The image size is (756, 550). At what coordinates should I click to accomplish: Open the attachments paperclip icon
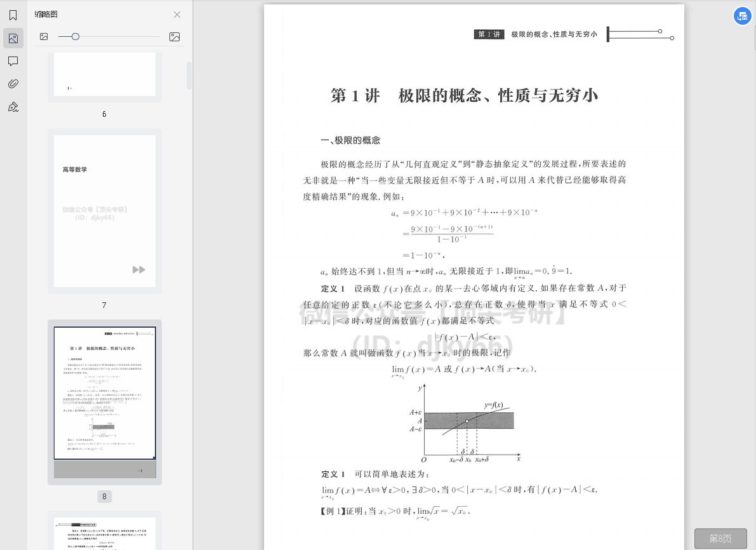pyautogui.click(x=13, y=84)
